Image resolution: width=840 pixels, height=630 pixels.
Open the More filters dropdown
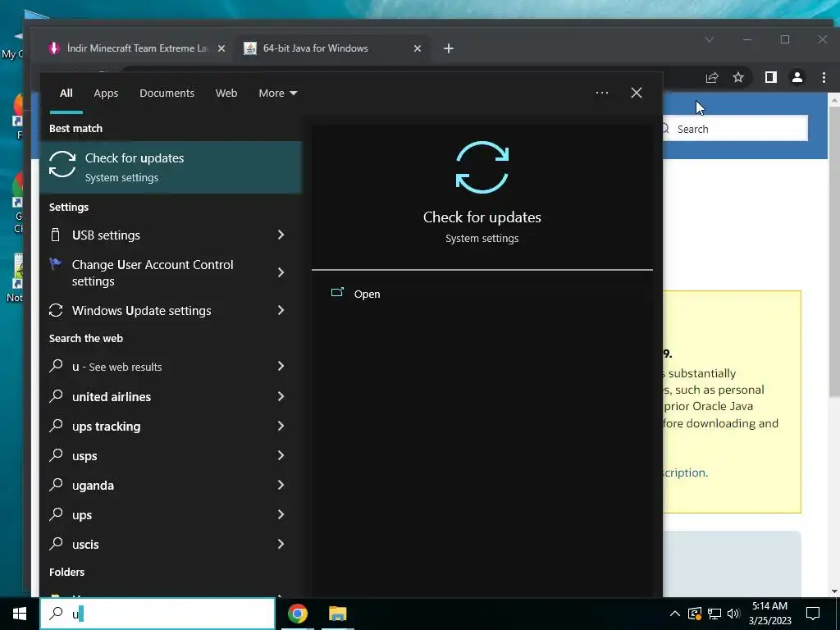(x=277, y=94)
